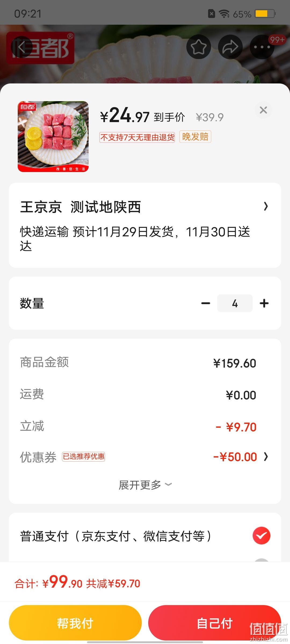Open the three-dots more menu
290x644 pixels.
coord(262,47)
